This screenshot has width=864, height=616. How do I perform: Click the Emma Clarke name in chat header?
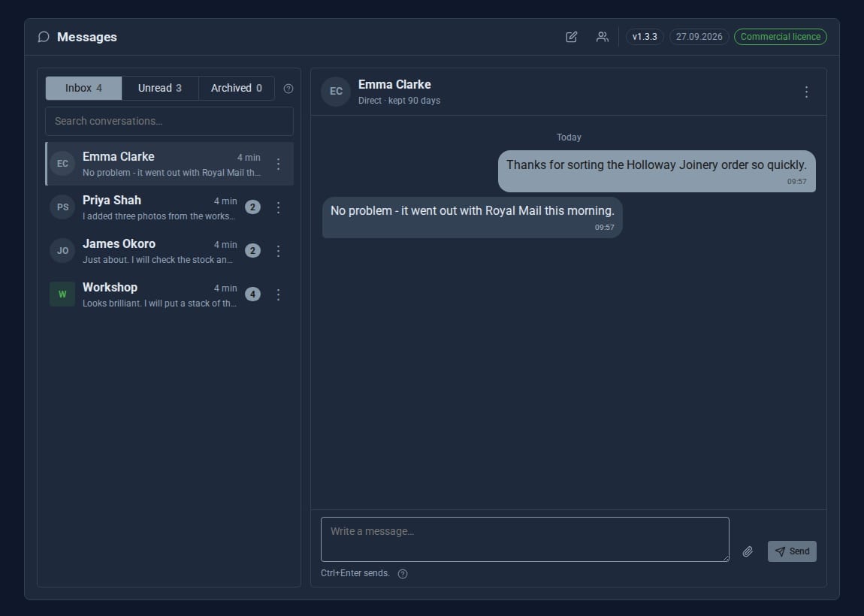[394, 85]
